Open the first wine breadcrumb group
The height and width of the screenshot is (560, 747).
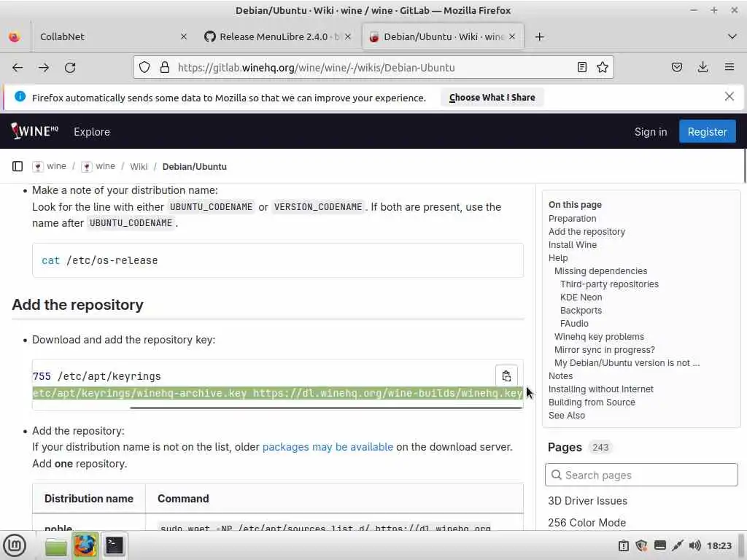(50, 166)
